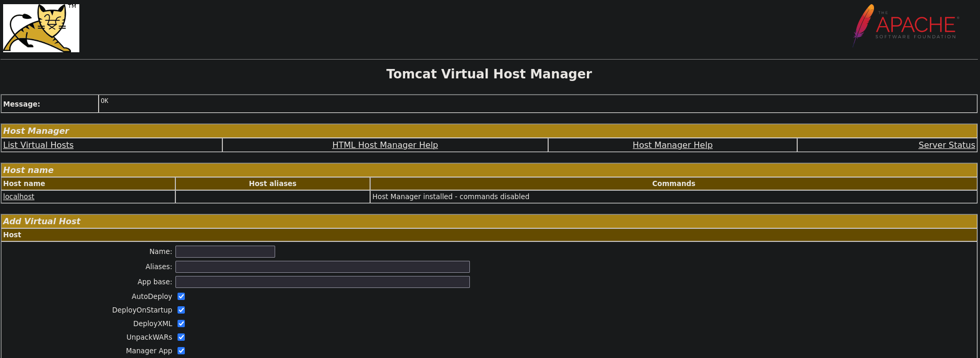The width and height of the screenshot is (980, 358).
Task: Uncheck the AutoDeploy checkbox
Action: (181, 296)
